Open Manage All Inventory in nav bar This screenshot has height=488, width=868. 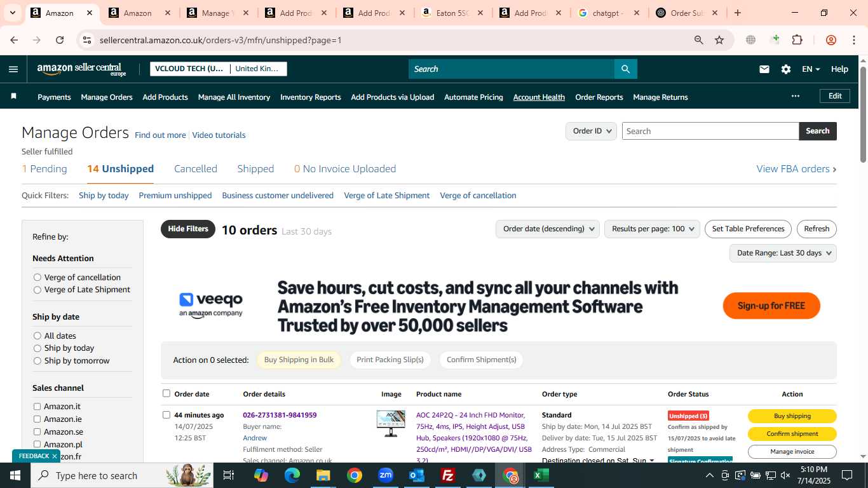pyautogui.click(x=234, y=97)
